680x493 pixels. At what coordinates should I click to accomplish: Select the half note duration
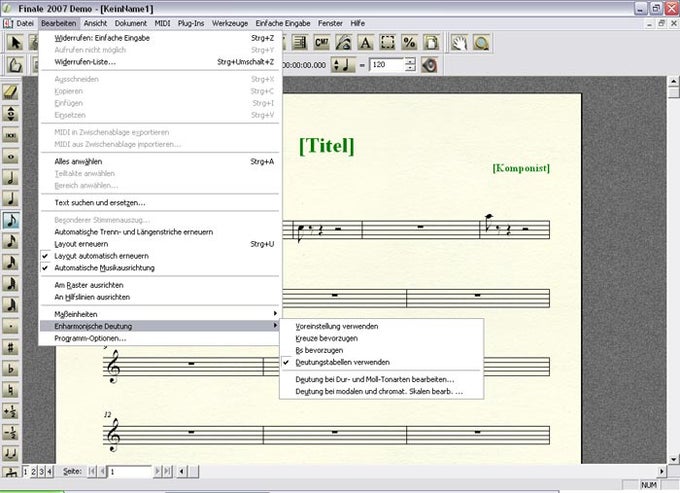coord(10,178)
